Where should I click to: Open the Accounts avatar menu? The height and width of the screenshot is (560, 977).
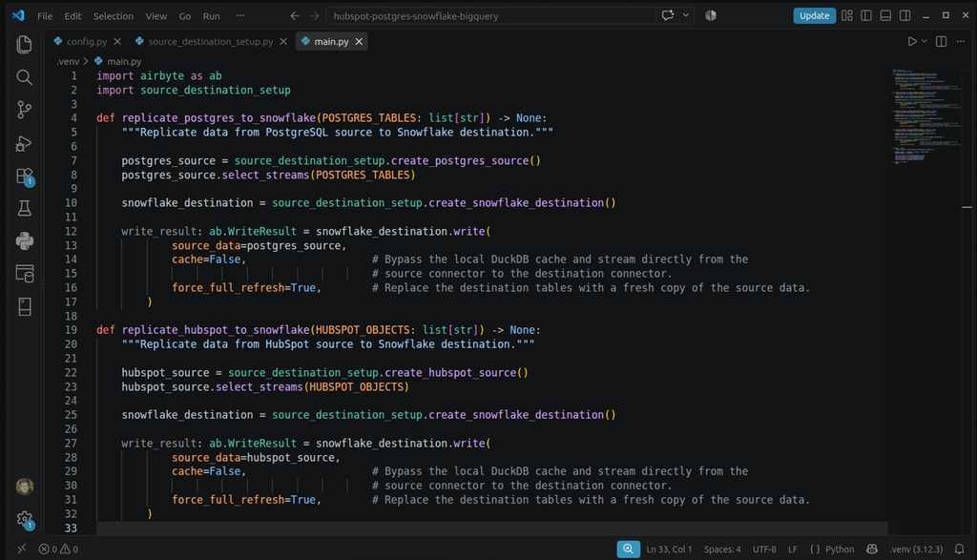click(x=24, y=486)
